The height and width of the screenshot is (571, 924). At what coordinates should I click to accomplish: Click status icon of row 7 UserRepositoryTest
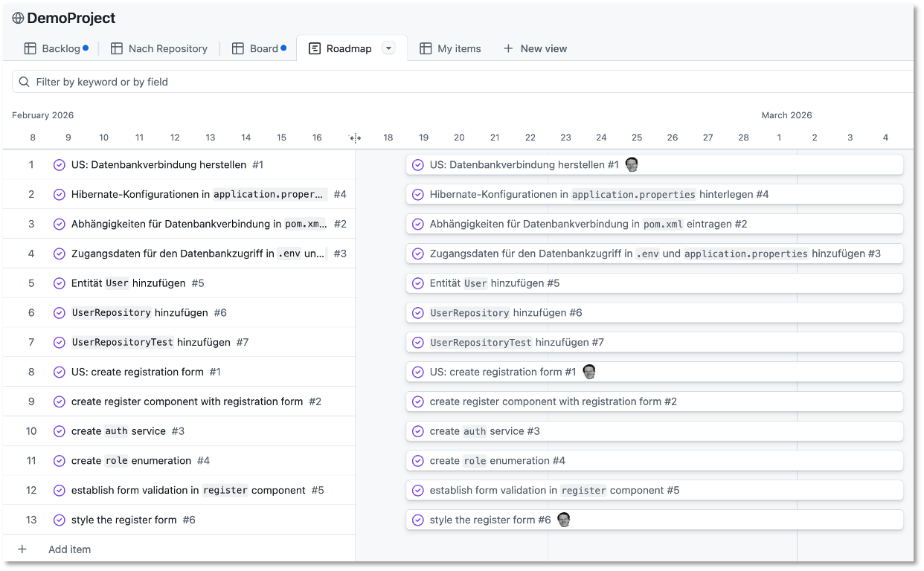(60, 343)
